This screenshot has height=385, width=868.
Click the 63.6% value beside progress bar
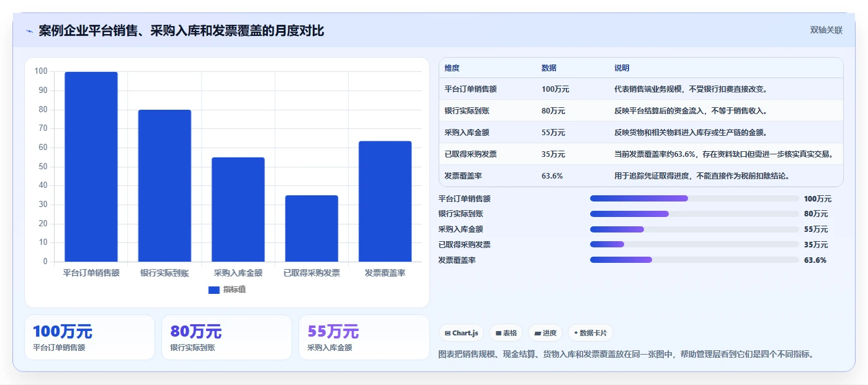pyautogui.click(x=815, y=260)
